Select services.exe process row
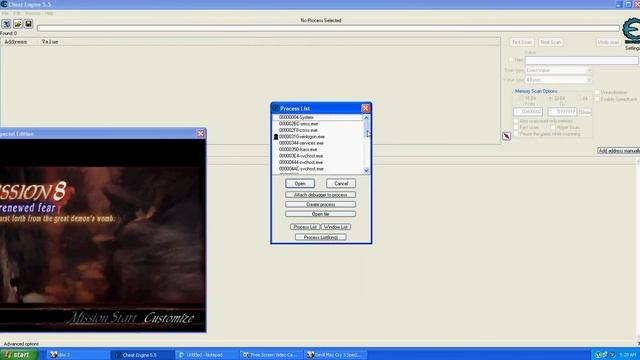The height and width of the screenshot is (360, 640). click(x=318, y=143)
